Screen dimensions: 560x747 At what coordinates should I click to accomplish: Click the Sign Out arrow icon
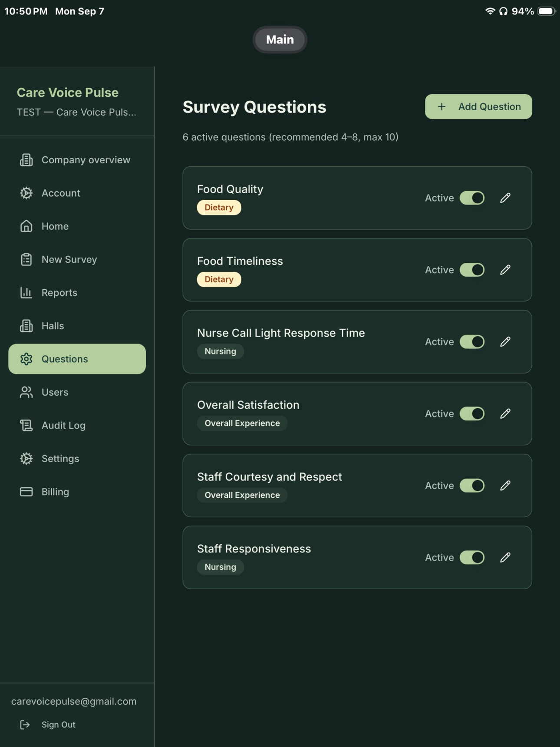tap(25, 724)
